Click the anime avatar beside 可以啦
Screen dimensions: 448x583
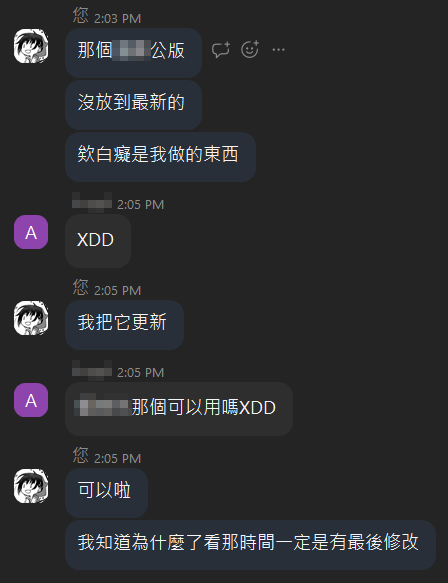pyautogui.click(x=31, y=486)
